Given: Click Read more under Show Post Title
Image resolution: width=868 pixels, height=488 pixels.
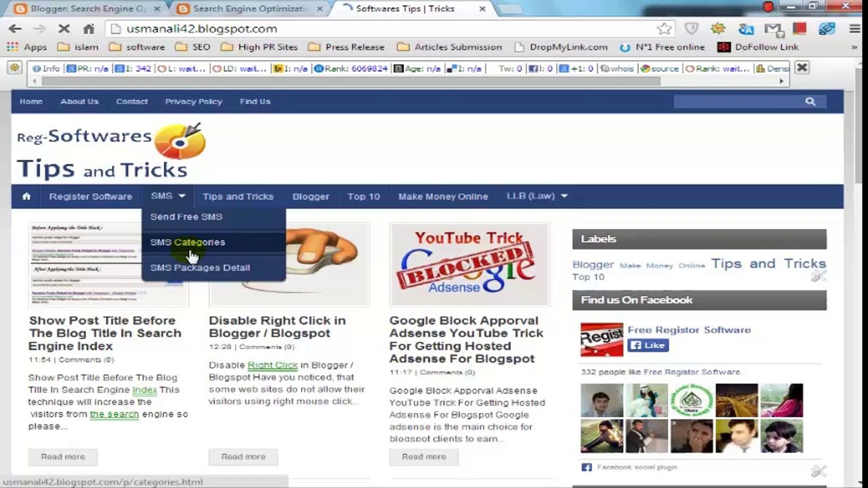Looking at the screenshot, I should (x=63, y=457).
